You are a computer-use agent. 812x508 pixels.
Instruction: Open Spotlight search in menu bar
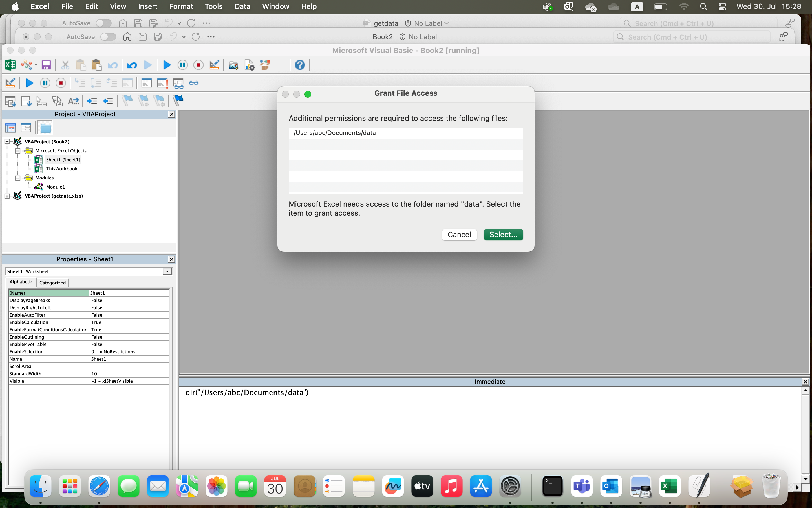coord(703,7)
